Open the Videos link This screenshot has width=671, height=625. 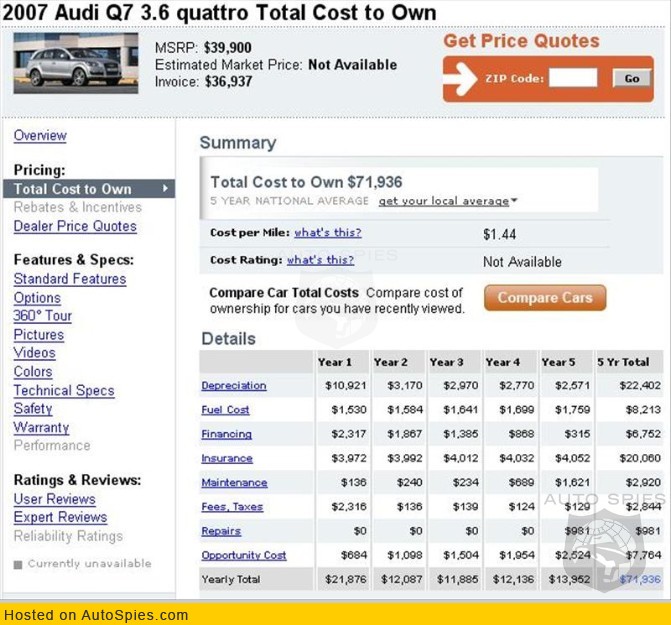click(x=35, y=353)
